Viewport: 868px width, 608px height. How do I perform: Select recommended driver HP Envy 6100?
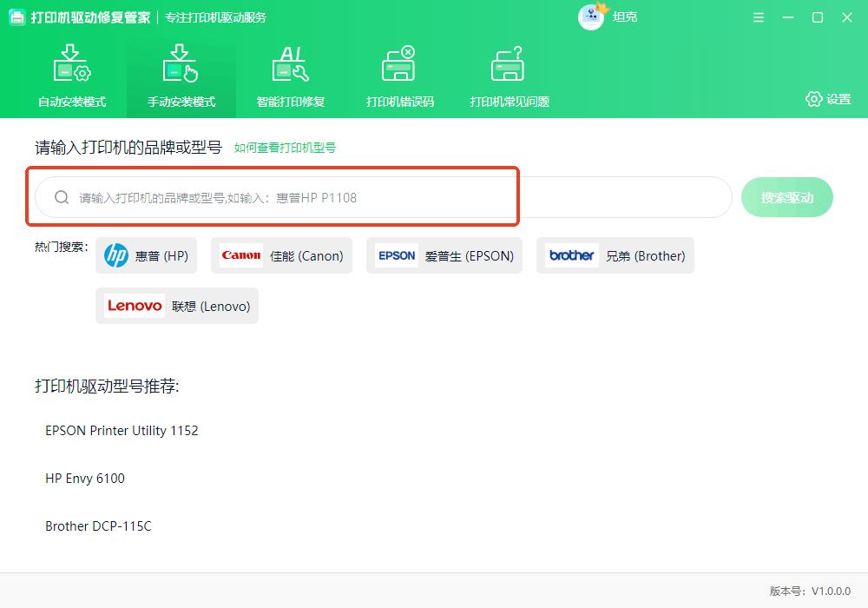click(84, 479)
